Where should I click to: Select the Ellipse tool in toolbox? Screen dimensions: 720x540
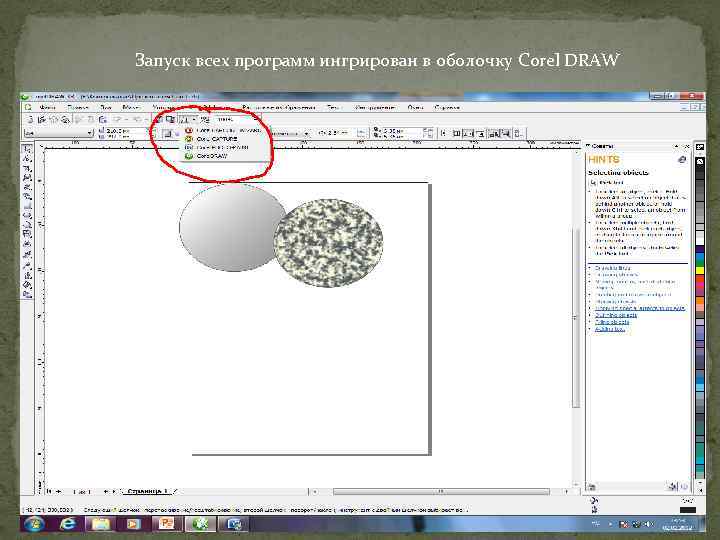(28, 216)
